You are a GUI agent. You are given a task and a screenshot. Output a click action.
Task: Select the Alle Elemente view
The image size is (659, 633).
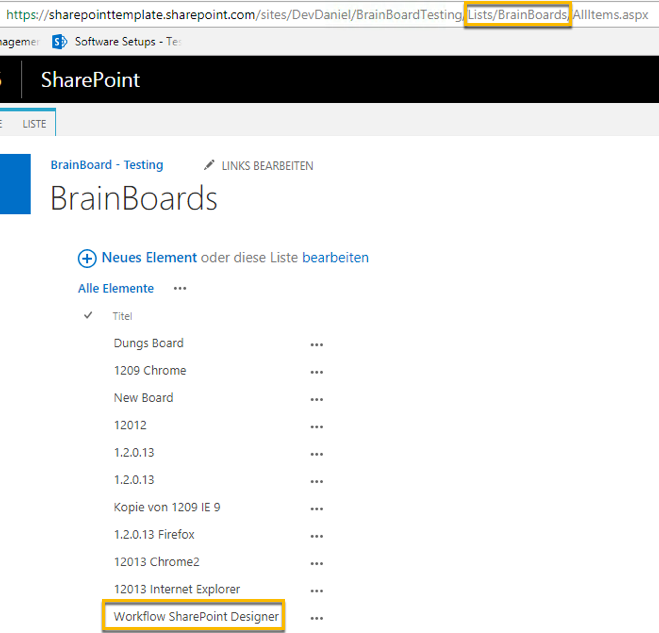(116, 288)
